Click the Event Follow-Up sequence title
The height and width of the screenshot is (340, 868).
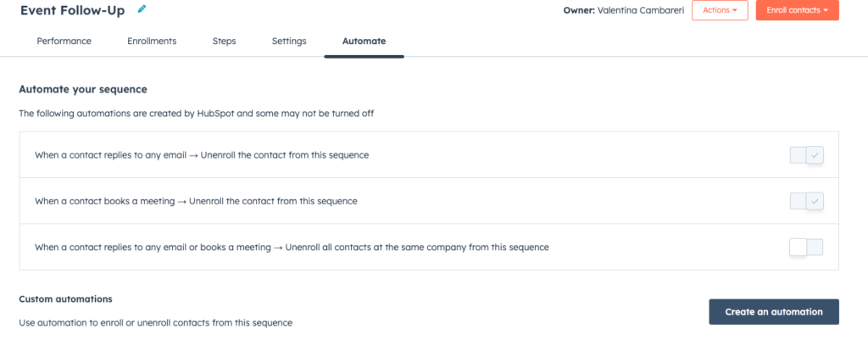click(x=73, y=10)
